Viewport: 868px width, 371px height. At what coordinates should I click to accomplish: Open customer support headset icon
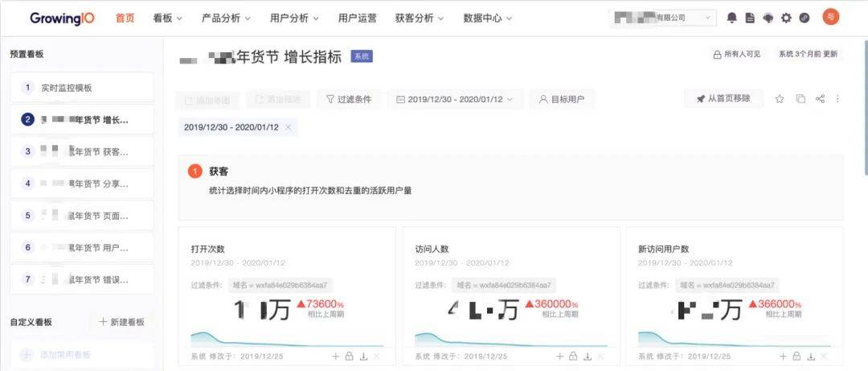point(768,18)
